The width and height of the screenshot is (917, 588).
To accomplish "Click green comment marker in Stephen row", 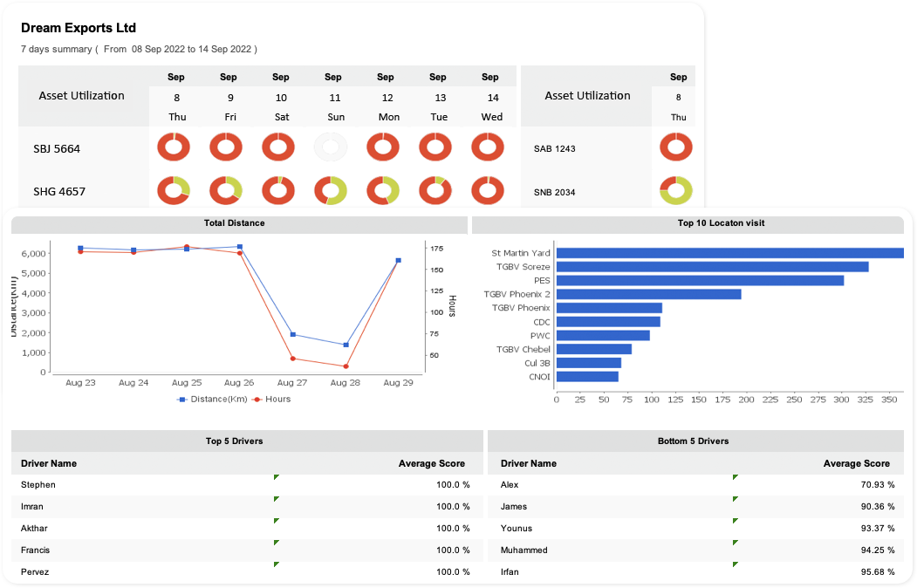I will click(276, 477).
